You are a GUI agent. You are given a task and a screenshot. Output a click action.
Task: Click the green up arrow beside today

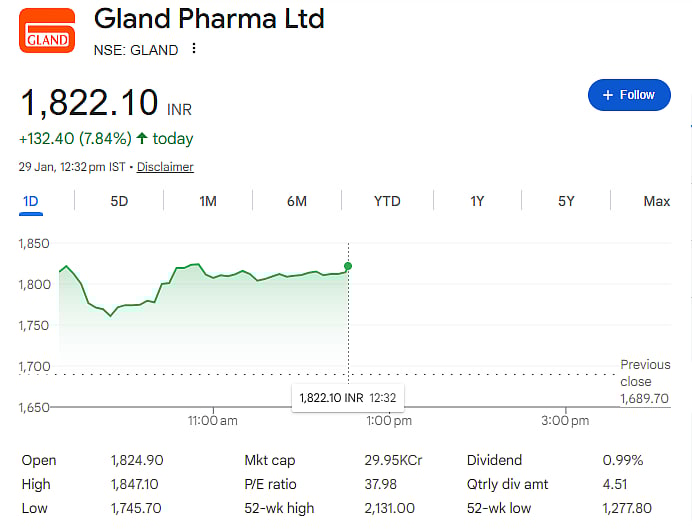142,139
